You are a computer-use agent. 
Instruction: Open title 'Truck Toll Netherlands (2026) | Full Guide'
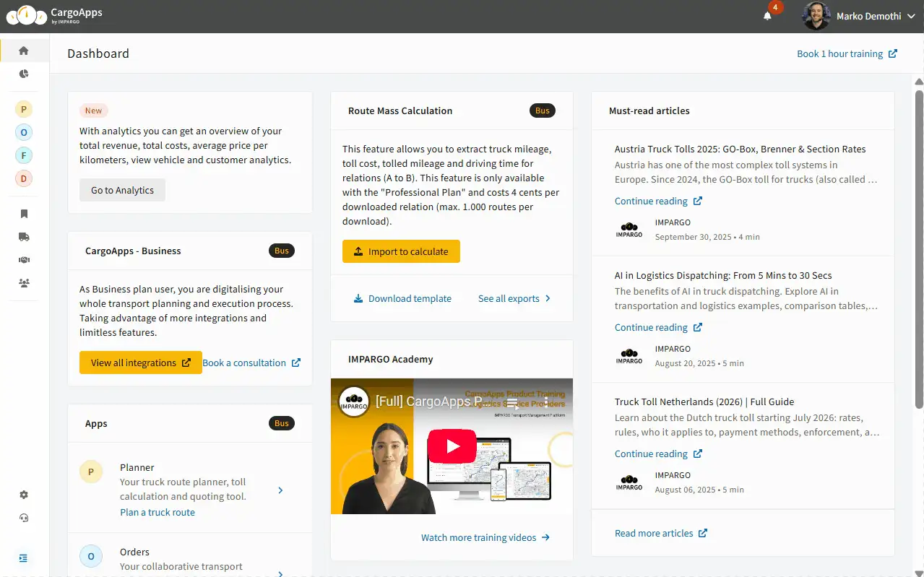pos(704,402)
